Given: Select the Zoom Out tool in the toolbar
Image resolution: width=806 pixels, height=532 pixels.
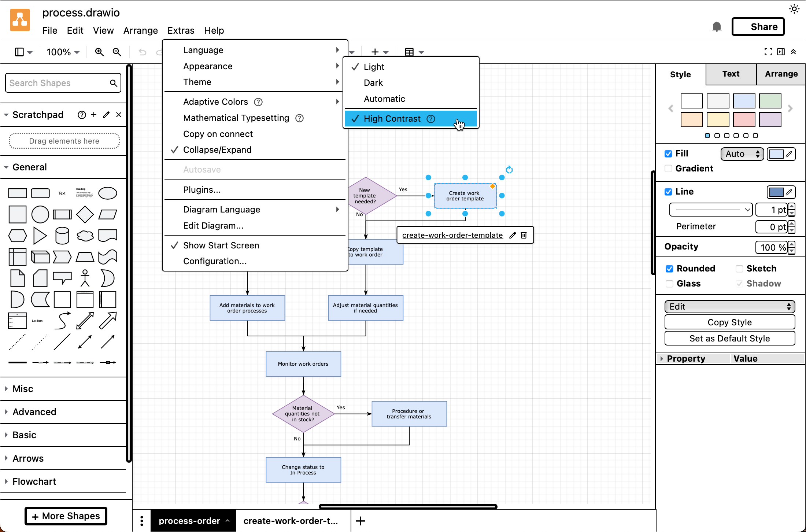Looking at the screenshot, I should click(x=117, y=52).
